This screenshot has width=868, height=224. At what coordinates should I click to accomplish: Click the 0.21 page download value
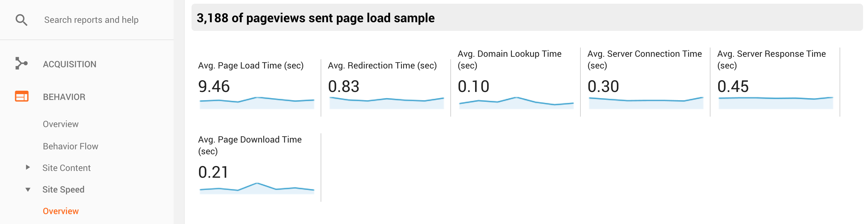[x=213, y=172]
